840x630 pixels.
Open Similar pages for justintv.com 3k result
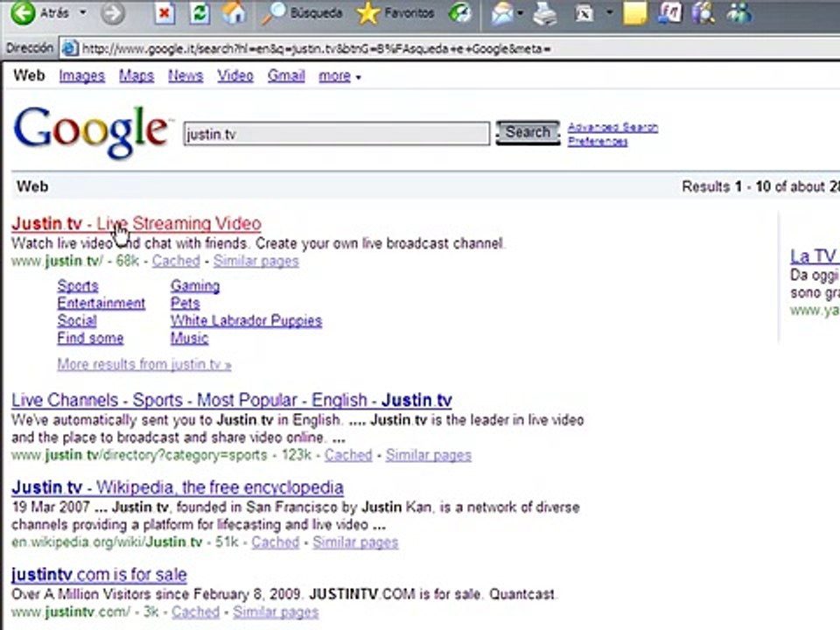click(x=276, y=612)
